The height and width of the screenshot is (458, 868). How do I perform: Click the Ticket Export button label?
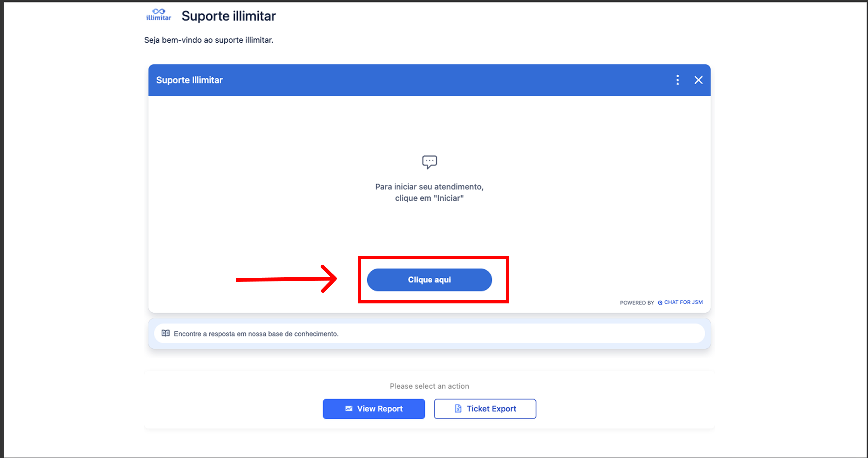coord(491,409)
